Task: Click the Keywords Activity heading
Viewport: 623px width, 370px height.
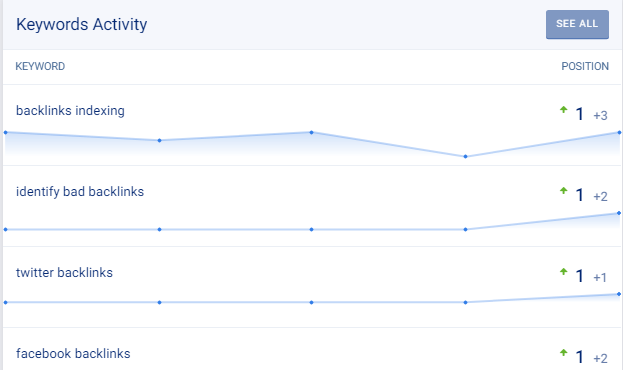Action: coord(81,24)
